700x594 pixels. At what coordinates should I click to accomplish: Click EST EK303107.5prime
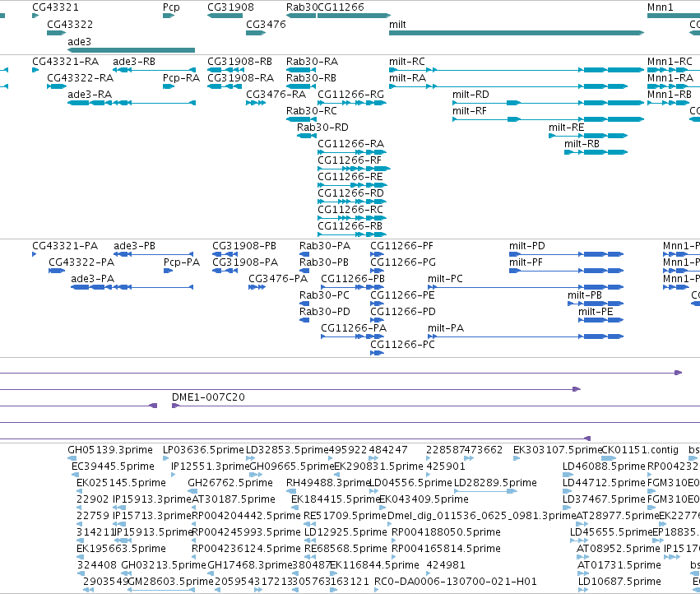pyautogui.click(x=517, y=458)
